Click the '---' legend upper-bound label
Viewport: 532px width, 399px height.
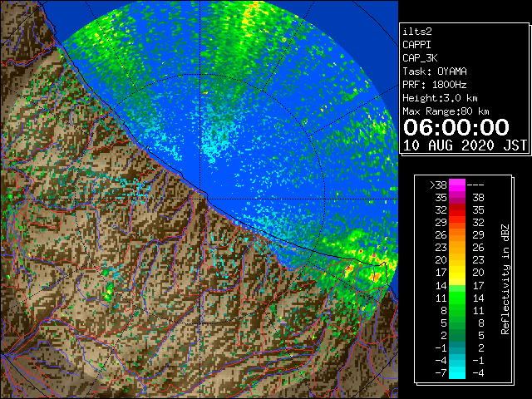click(x=475, y=185)
